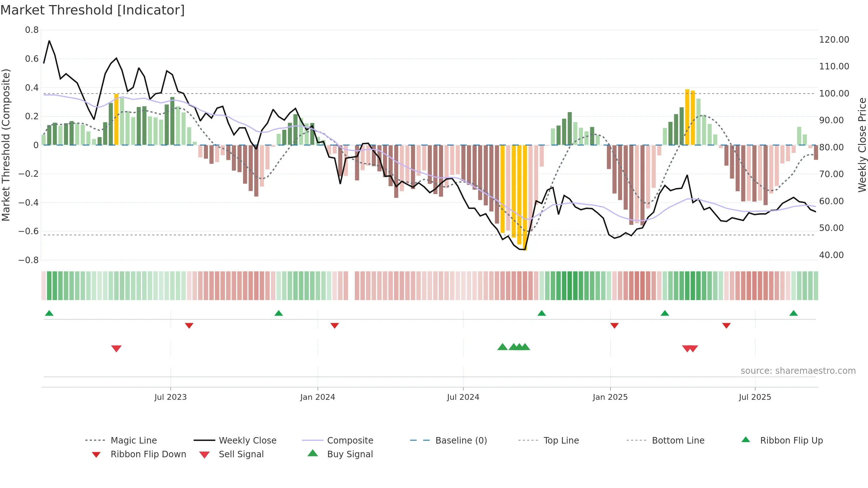Viewport: 868px width, 488px height.
Task: Click the first green ribbon flip up marker
Action: point(49,313)
